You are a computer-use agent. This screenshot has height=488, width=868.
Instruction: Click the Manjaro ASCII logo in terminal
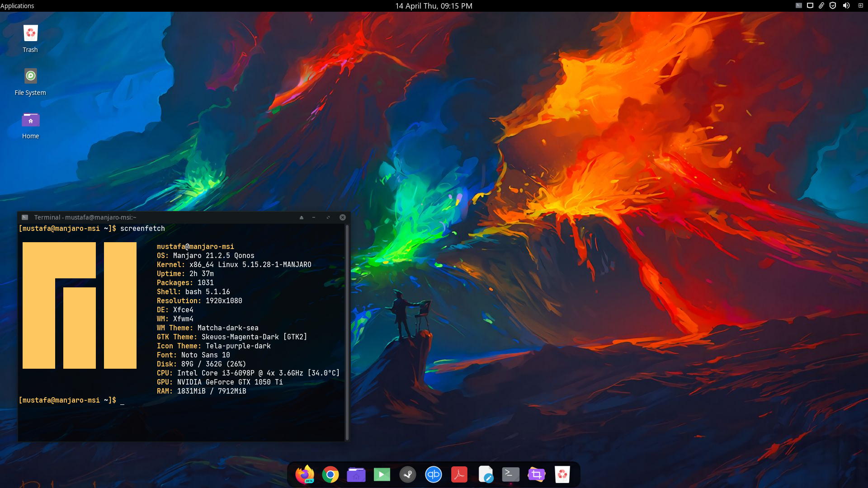coord(80,305)
